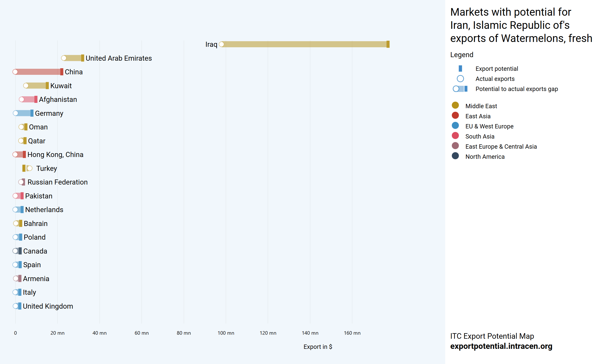Viewport: 597px width, 364px height.
Task: Click the Kuwait export potential marker
Action: tap(47, 86)
